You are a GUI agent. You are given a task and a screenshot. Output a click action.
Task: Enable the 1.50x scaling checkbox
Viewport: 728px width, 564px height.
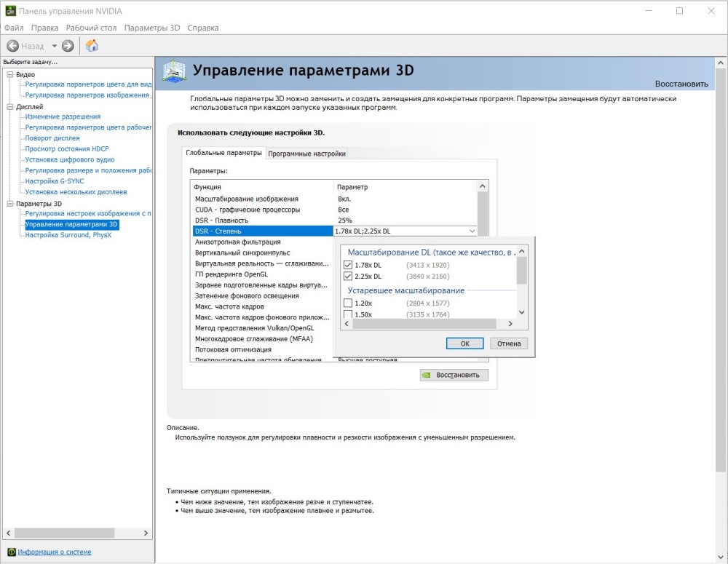coord(348,314)
